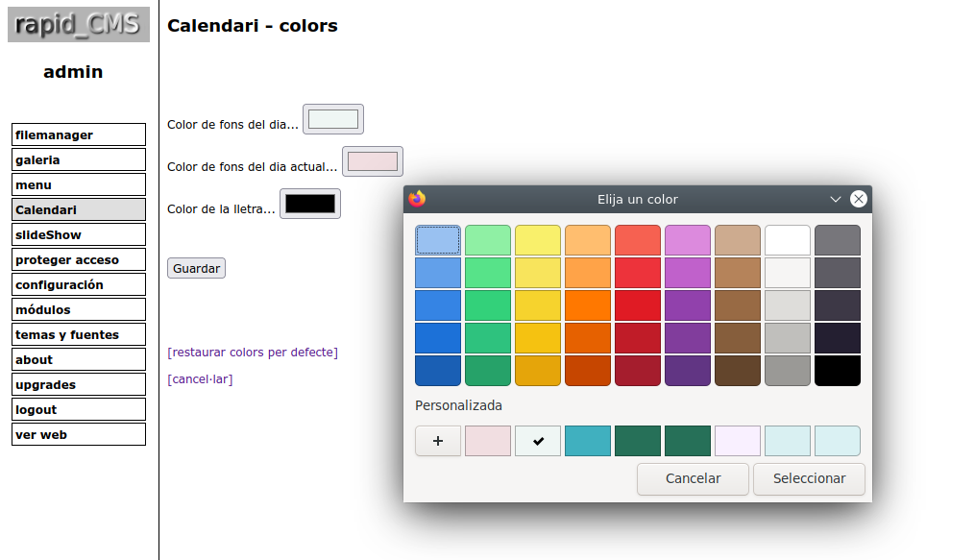Open the day background color picker
Screen dimensions: 975x560
click(333, 119)
